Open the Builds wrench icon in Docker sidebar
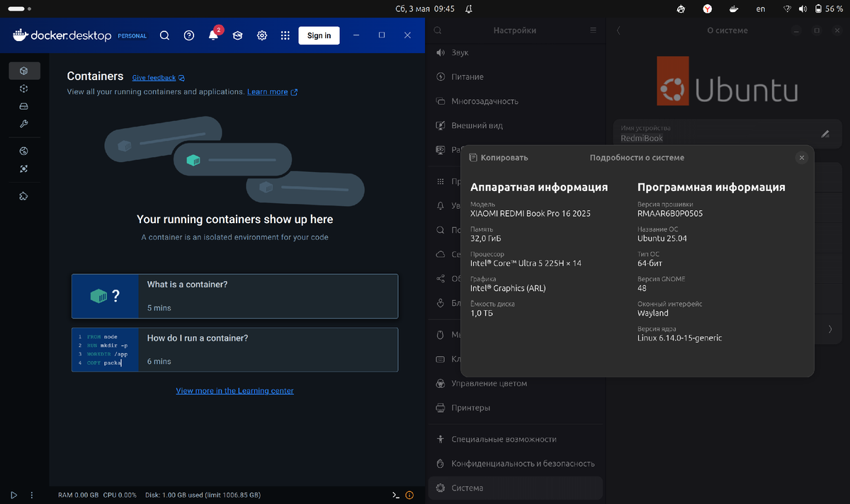The height and width of the screenshot is (504, 850). (24, 125)
